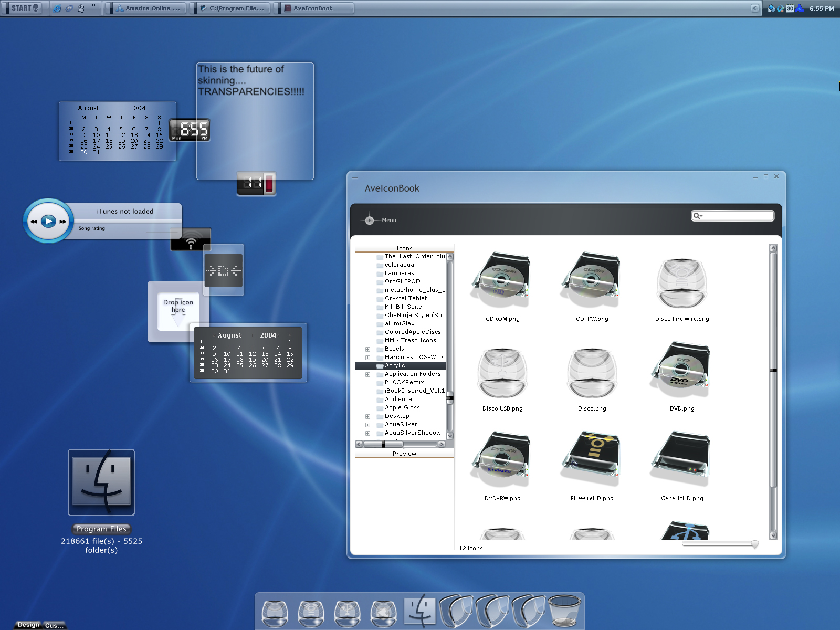Expand the Bezels folder tree node

(367, 349)
